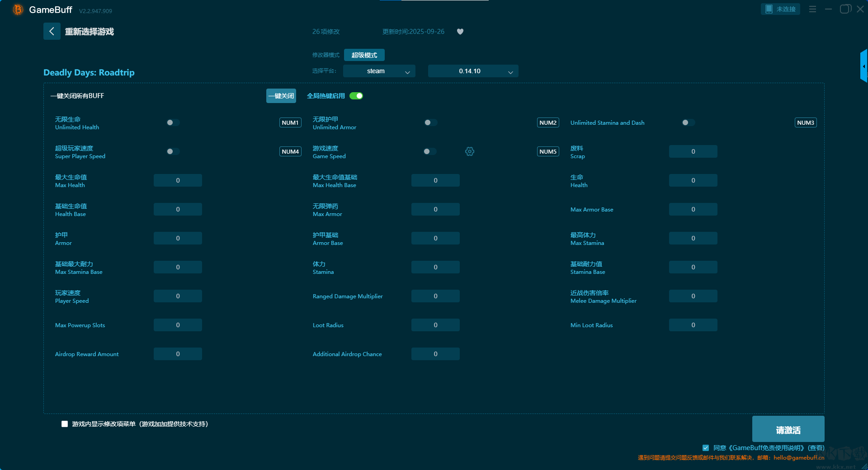Open the GameBuff disclaimer view link
This screenshot has height=470, width=868.
tap(816, 448)
